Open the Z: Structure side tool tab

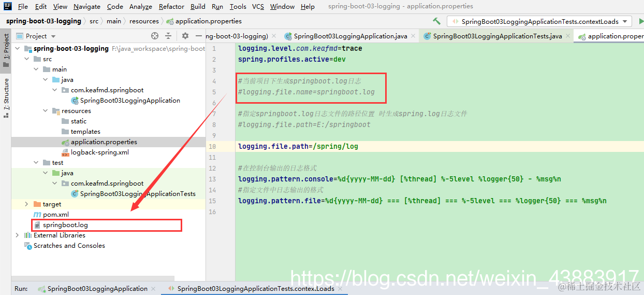pyautogui.click(x=6, y=97)
